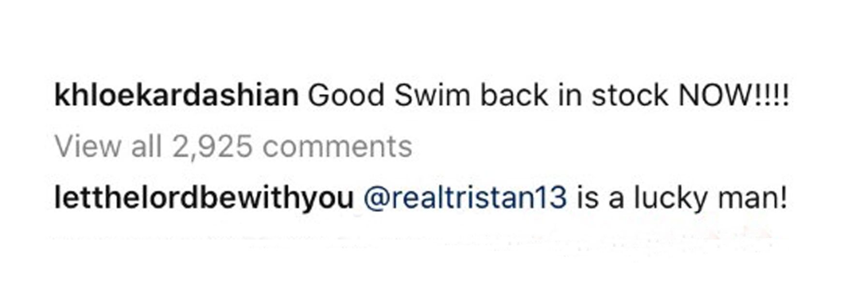Viewport: 868px width, 296px height.
Task: Click View all 2,925 comments
Action: coord(233,146)
